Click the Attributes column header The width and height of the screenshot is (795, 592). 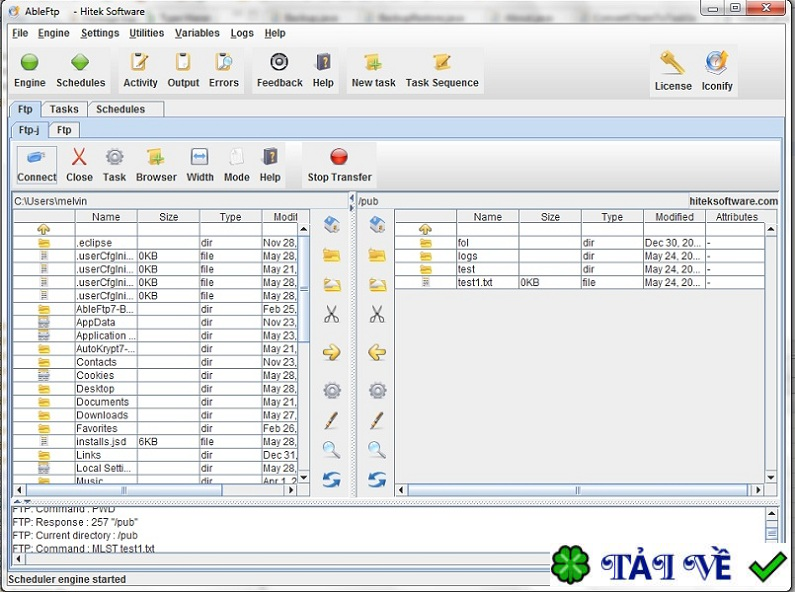click(x=736, y=217)
